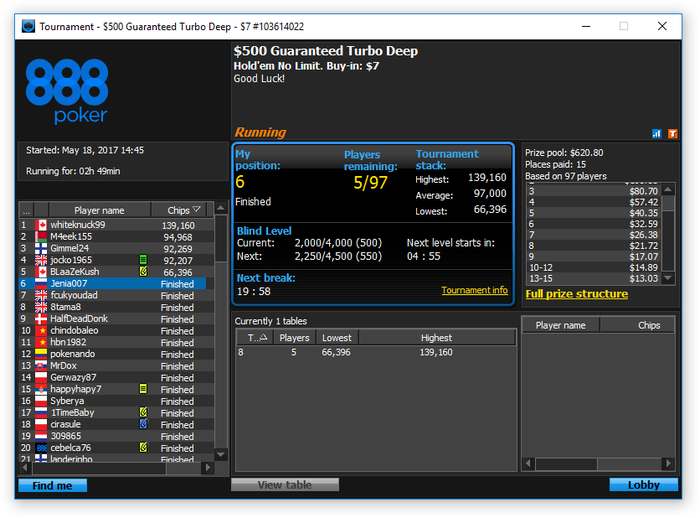Return to the Lobby
Viewport: 700px width, 518px height.
tap(643, 485)
